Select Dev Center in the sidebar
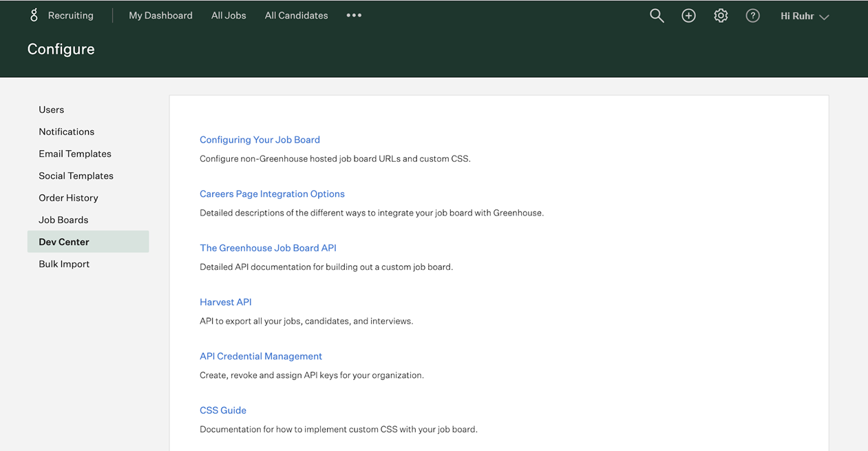 pyautogui.click(x=88, y=242)
